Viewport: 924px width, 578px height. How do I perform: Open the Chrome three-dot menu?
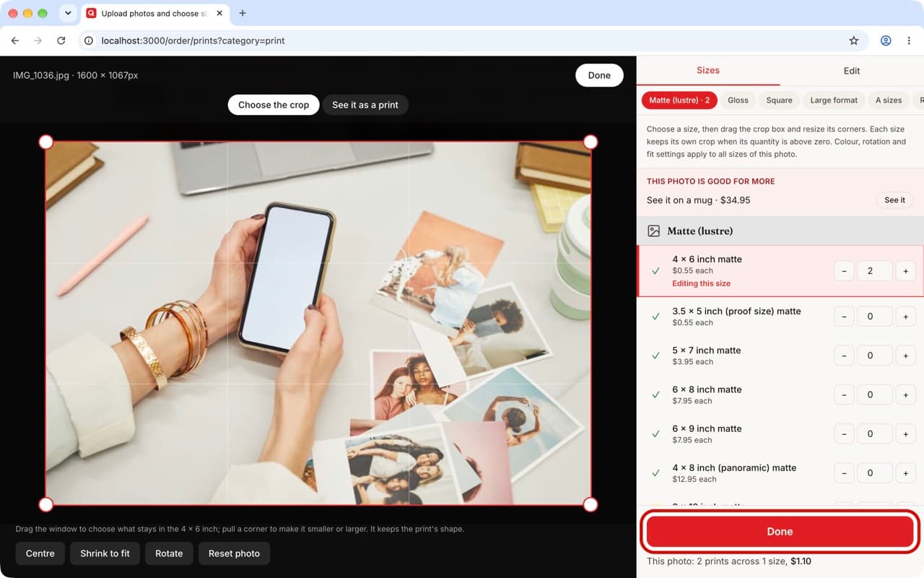coord(910,41)
